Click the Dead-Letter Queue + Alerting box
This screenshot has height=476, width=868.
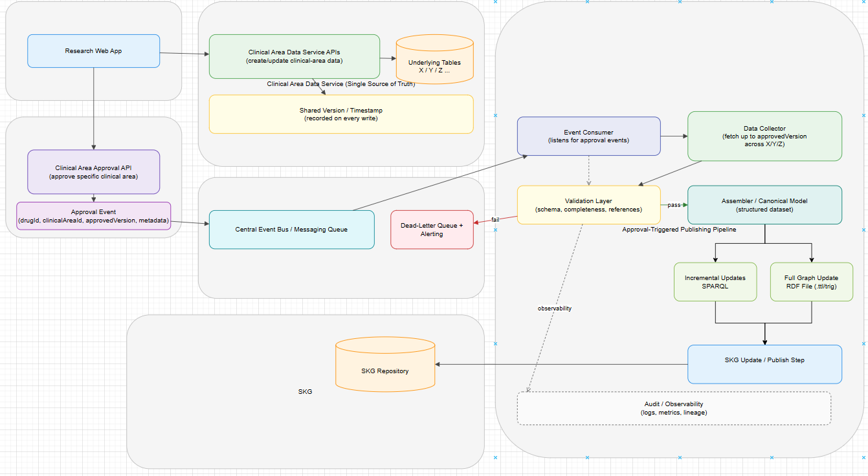(432, 230)
